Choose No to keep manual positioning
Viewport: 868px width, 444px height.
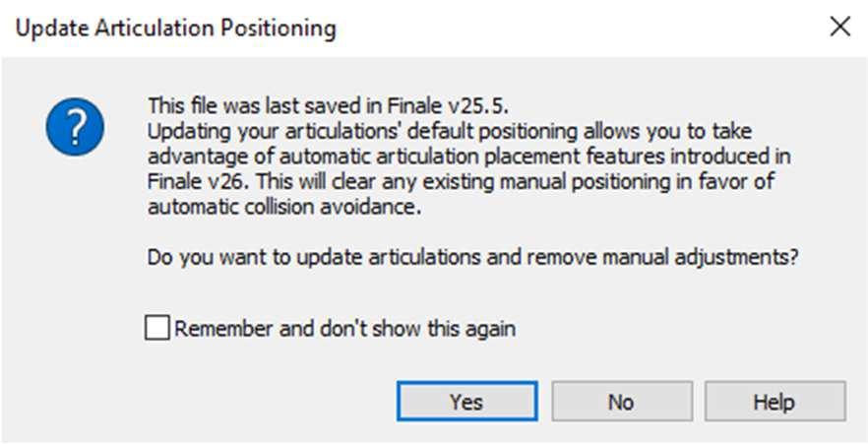click(621, 402)
